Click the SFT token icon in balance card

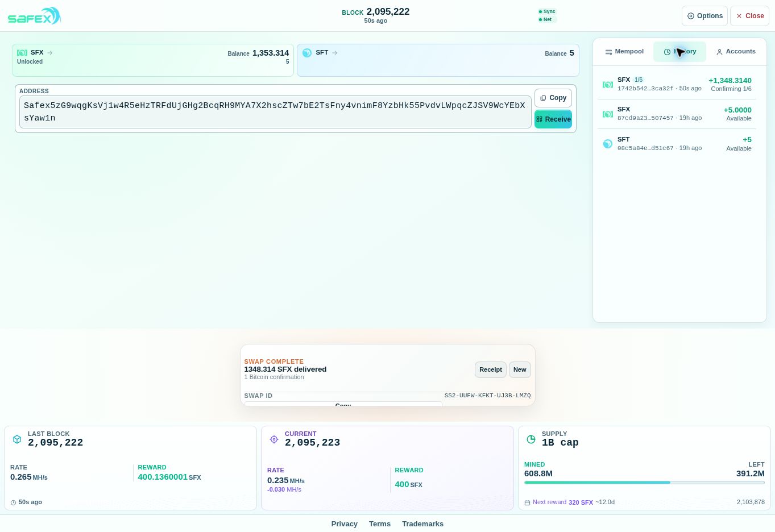(307, 53)
